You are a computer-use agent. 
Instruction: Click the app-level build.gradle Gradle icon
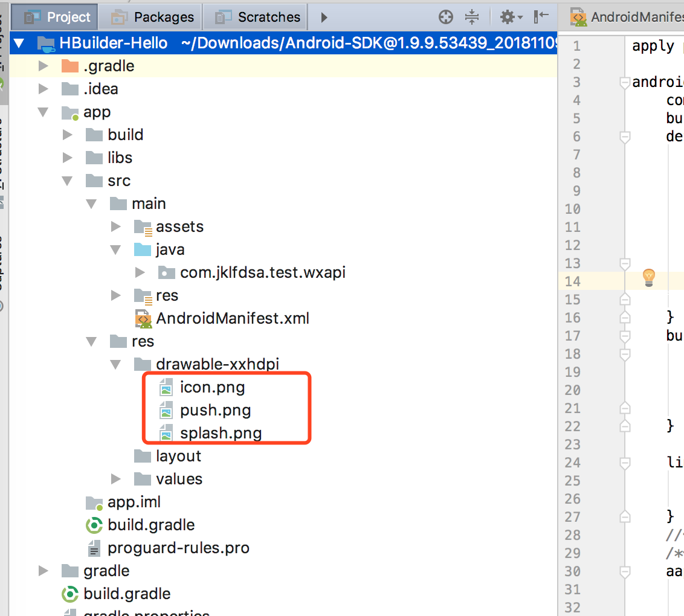(x=94, y=525)
